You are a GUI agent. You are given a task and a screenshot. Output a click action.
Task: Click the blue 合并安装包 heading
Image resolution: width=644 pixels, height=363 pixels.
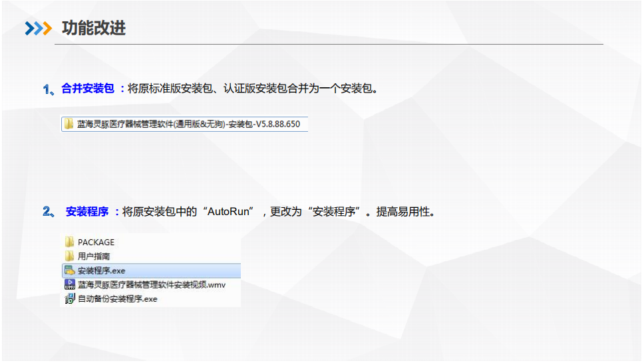pos(88,89)
